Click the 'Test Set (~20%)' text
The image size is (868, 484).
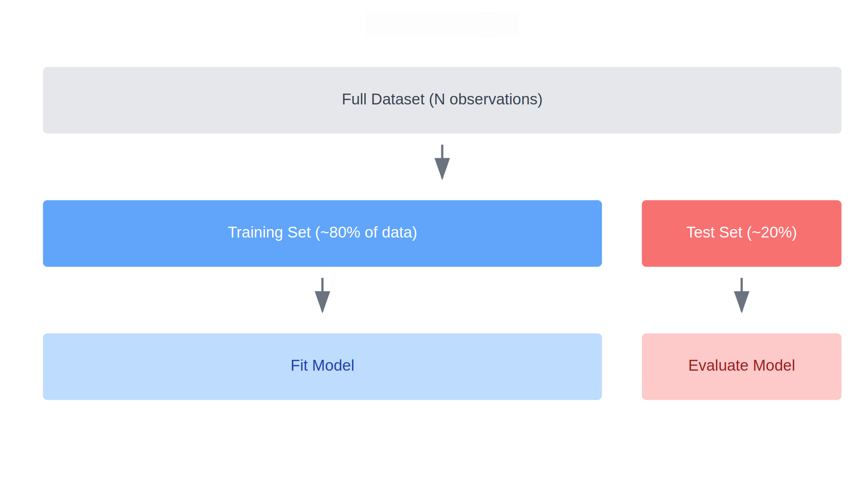(x=741, y=232)
